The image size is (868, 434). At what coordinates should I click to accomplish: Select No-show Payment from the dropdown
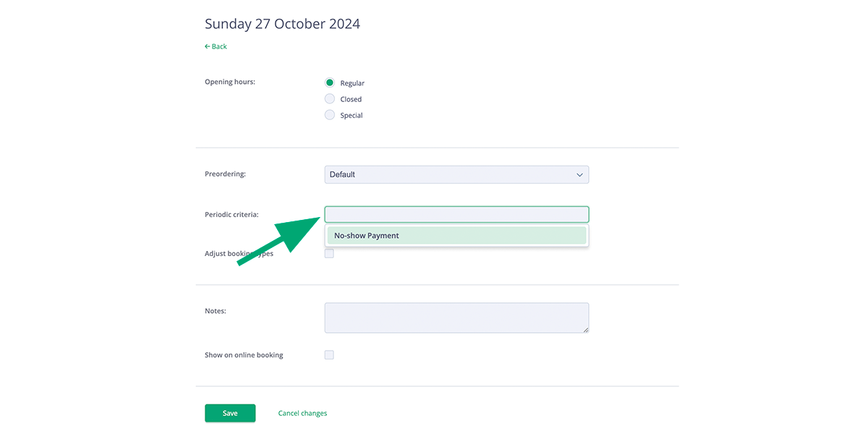[x=456, y=235]
